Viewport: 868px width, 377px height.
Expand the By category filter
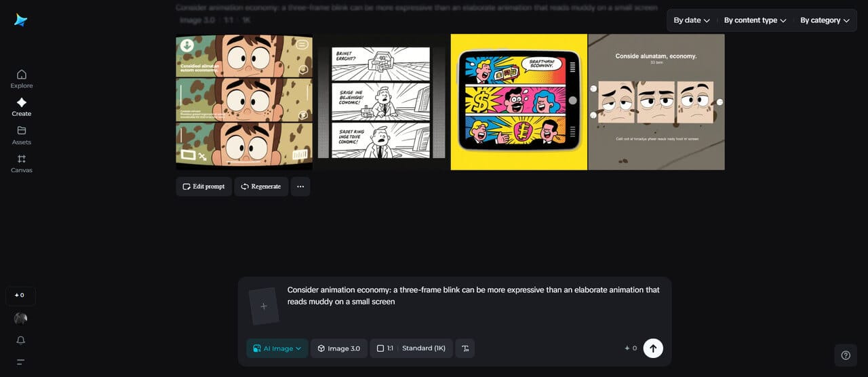pyautogui.click(x=825, y=20)
